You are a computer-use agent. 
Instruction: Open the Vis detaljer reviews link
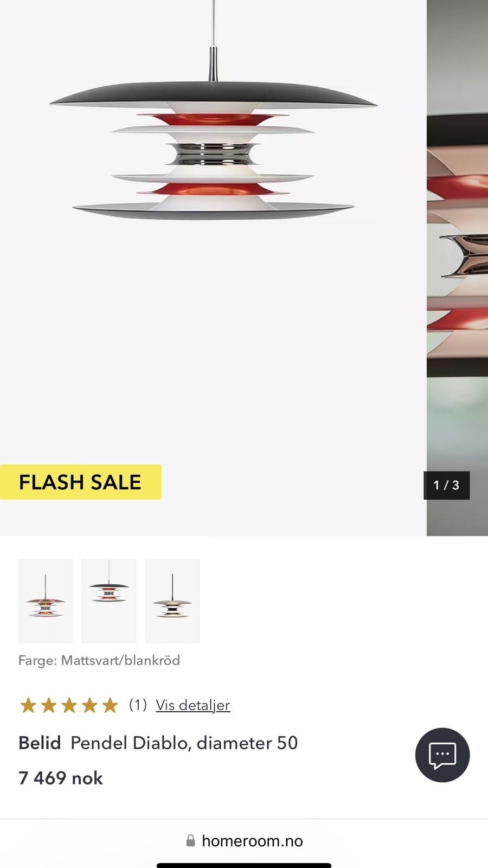[193, 705]
